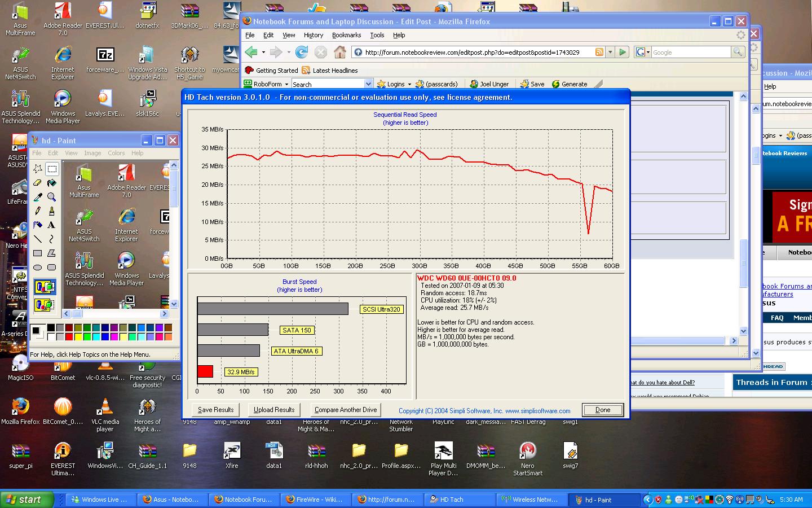Viewport: 812px width, 508px height.
Task: Enable the opaque selection option in Paint
Action: [x=45, y=287]
